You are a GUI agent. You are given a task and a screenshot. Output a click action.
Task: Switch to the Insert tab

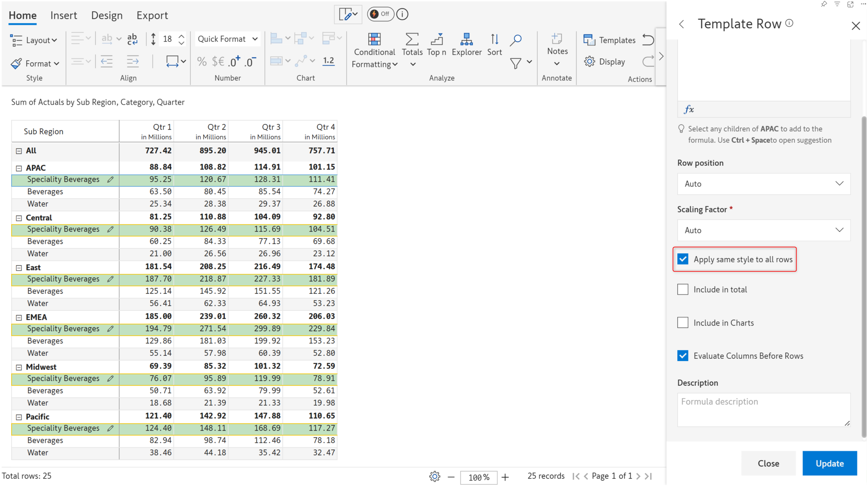tap(63, 15)
